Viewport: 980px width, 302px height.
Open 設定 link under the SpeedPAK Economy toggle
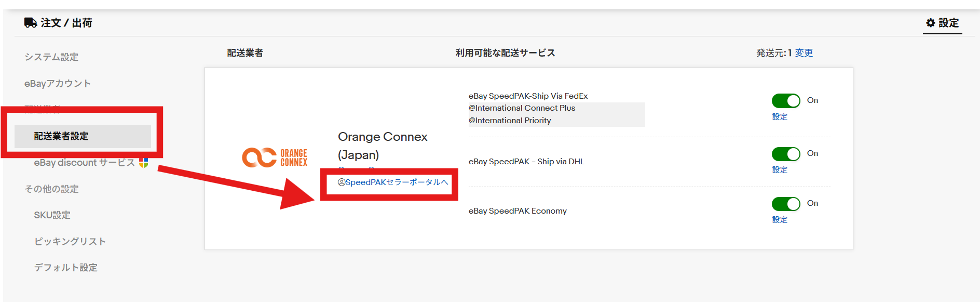(x=780, y=220)
